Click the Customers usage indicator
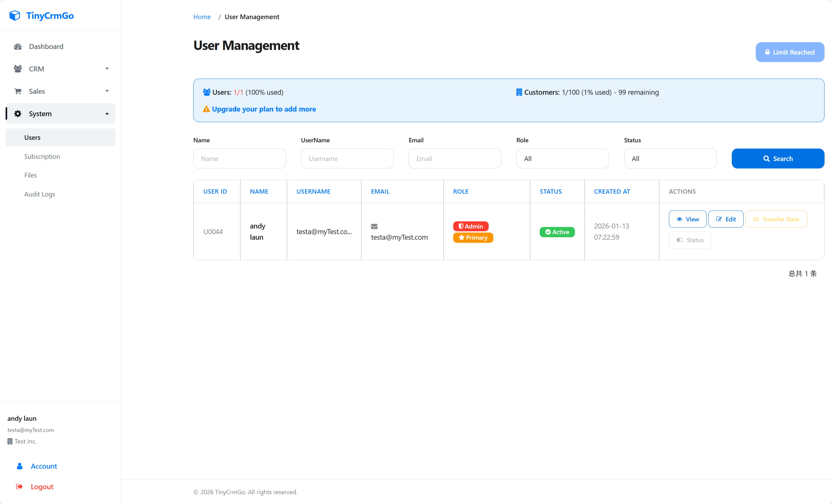The image size is (832, 504). point(588,92)
